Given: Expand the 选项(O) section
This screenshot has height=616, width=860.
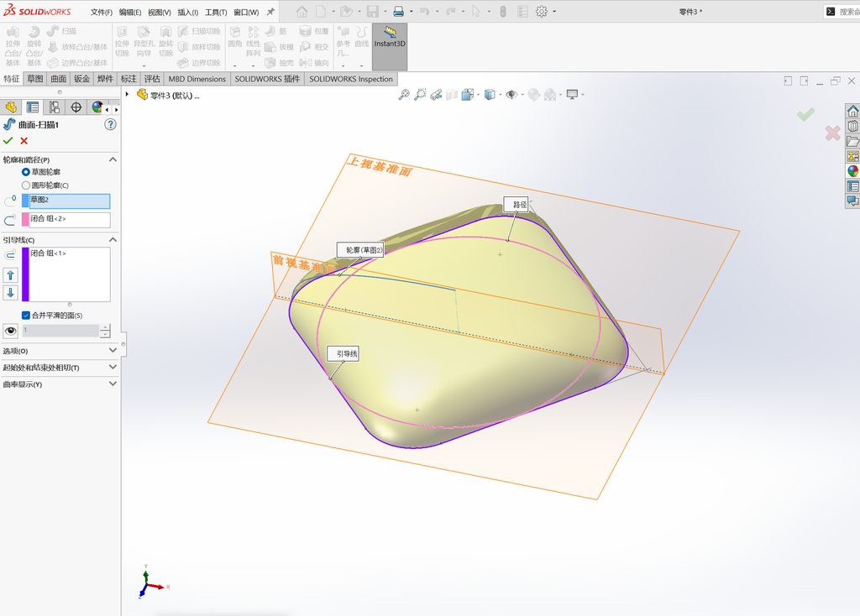Looking at the screenshot, I should tap(113, 350).
